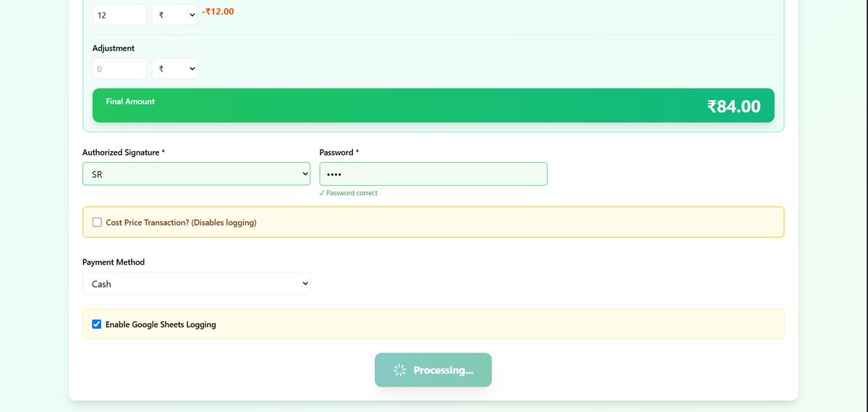Viewport: 868px width, 412px height.
Task: Check the Cost Price Transaction checkbox
Action: point(97,223)
